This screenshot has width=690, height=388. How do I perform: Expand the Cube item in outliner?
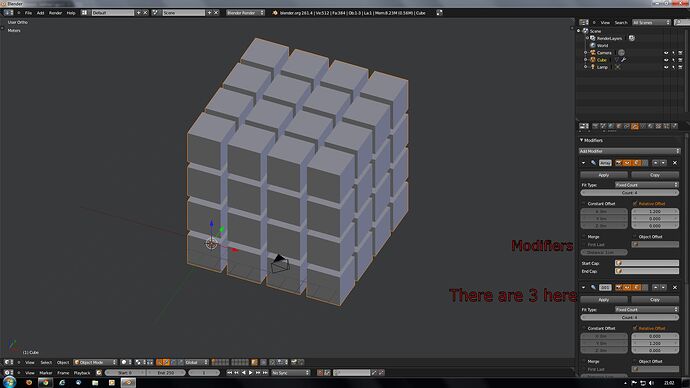pos(586,60)
